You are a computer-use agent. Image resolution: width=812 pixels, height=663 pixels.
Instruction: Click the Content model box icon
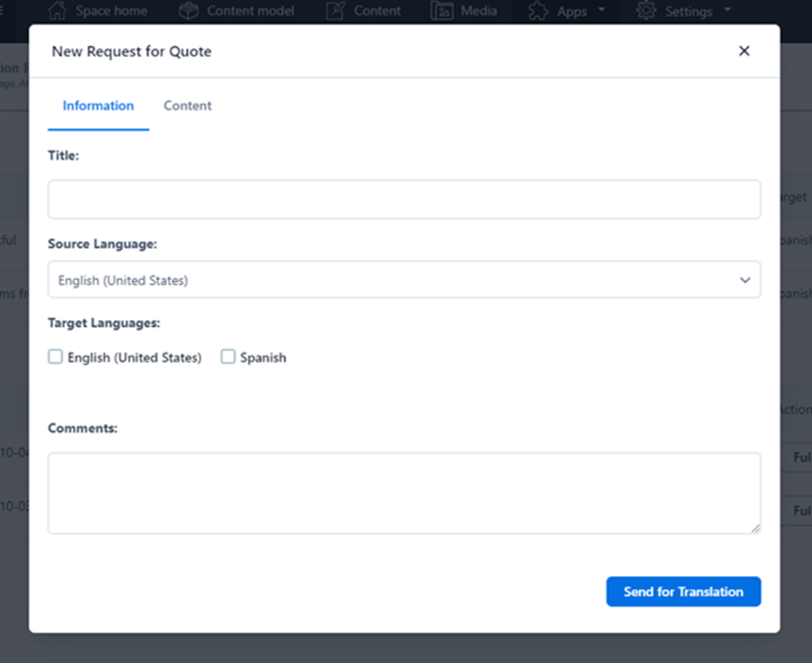click(x=188, y=10)
